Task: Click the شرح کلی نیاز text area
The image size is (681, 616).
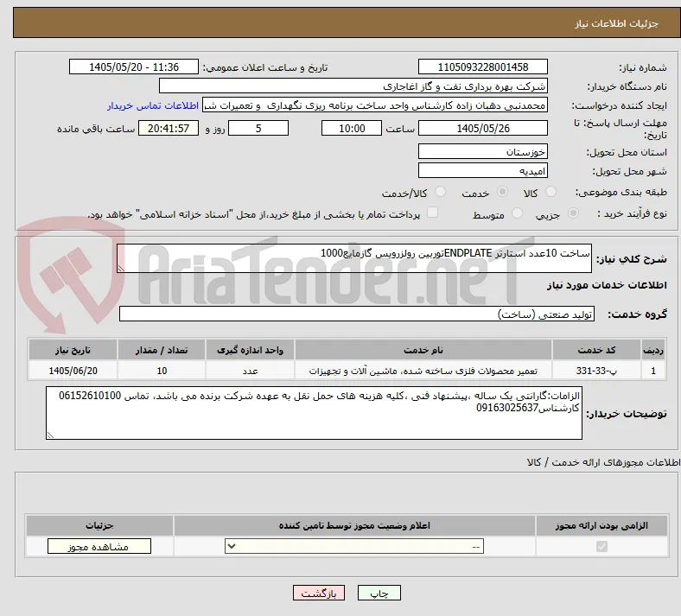Action: [x=354, y=258]
